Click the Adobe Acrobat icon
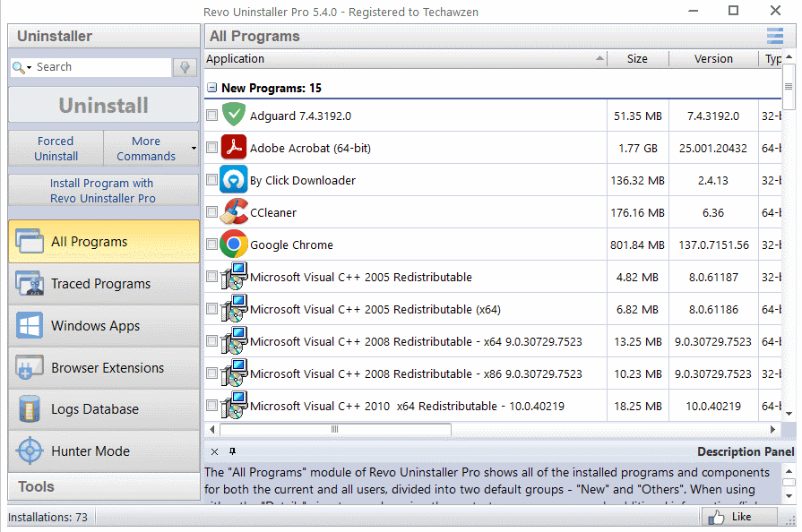Viewport: 802px width, 532px height. [234, 147]
